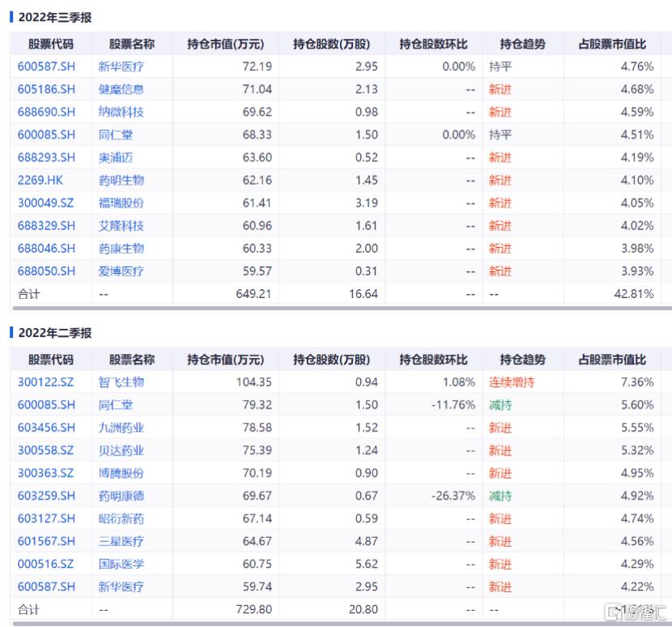Open stock code 600587.SH in 2022年三季报
This screenshot has height=627, width=672.
tap(46, 66)
